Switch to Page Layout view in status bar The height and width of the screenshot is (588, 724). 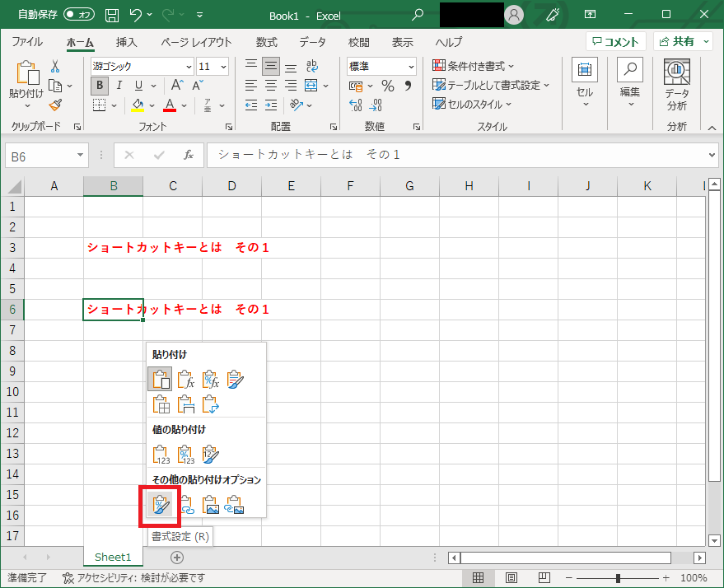coord(511,577)
